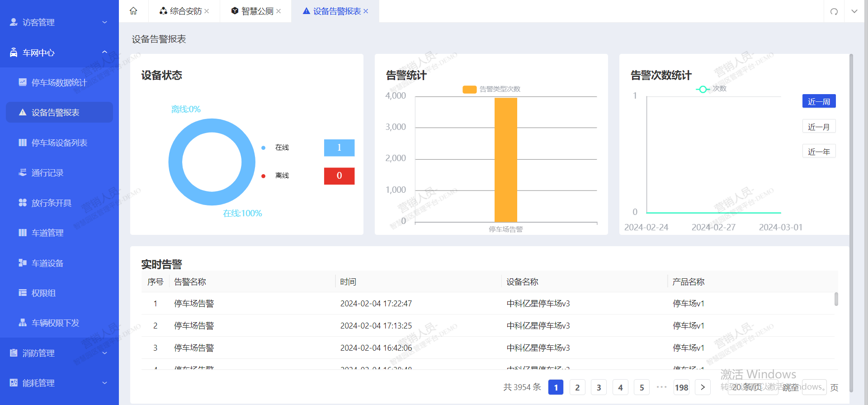Image resolution: width=868 pixels, height=405 pixels.
Task: Click the 综合安防 tab icon
Action: coord(163,11)
